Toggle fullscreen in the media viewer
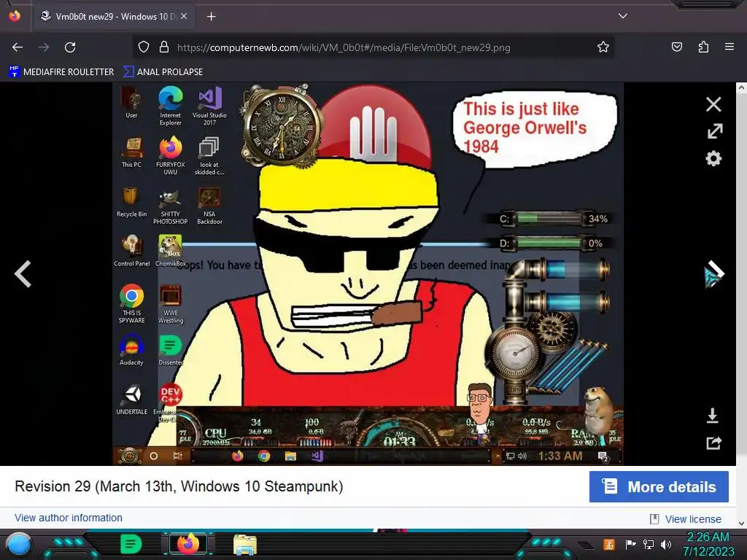Image resolution: width=747 pixels, height=560 pixels. click(x=714, y=131)
